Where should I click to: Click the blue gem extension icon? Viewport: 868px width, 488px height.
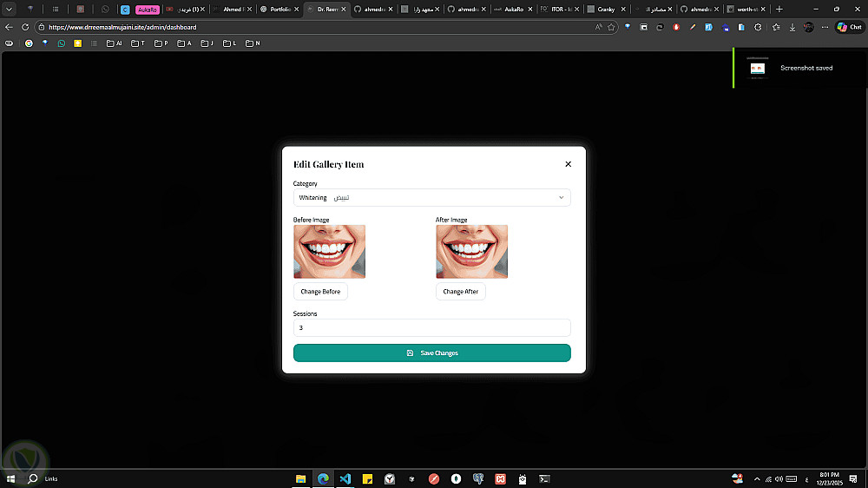[x=628, y=27]
